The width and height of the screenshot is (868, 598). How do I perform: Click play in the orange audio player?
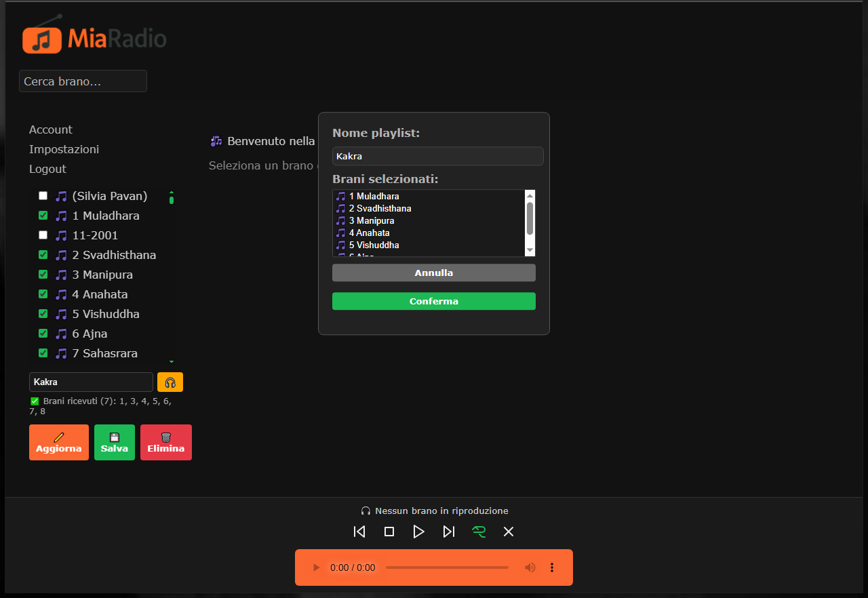(x=316, y=567)
